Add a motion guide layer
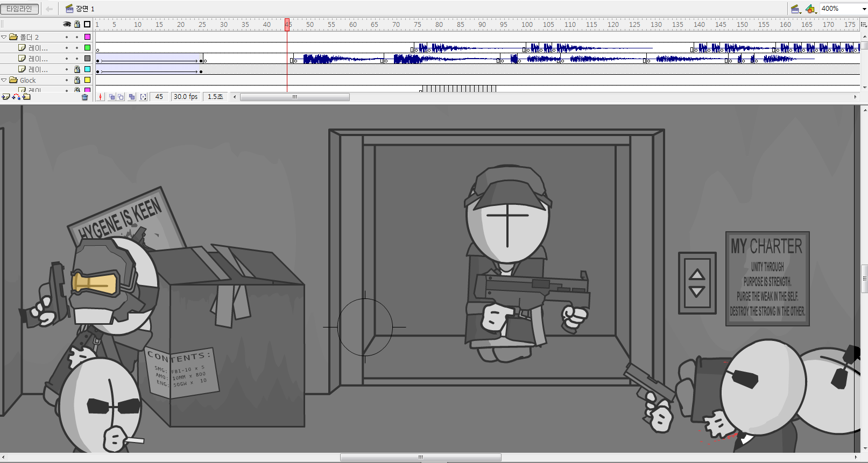Viewport: 868px width, 463px height. [x=16, y=97]
